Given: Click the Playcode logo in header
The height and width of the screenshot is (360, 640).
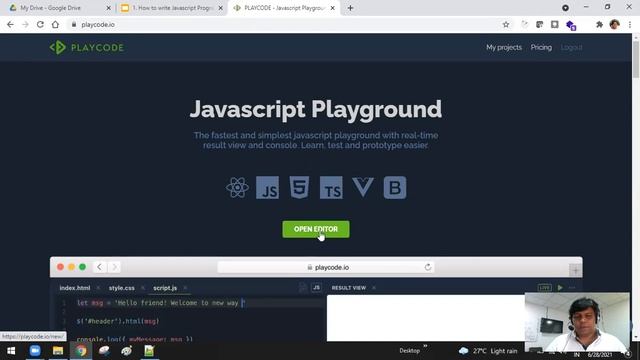Looking at the screenshot, I should (x=87, y=47).
